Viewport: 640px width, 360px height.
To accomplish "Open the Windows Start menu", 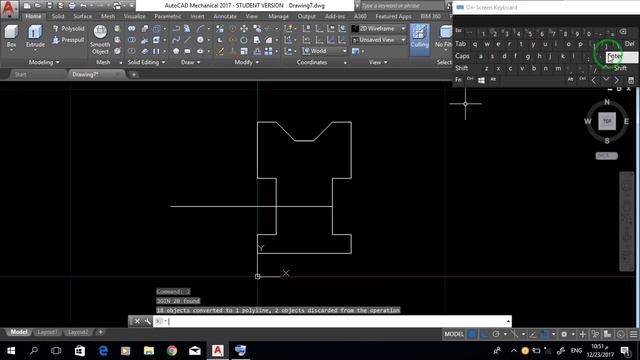I will pyautogui.click(x=11, y=351).
